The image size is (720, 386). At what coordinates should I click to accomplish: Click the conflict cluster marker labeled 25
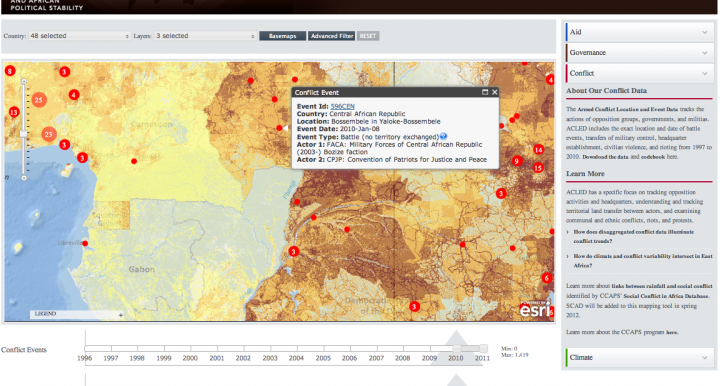point(39,100)
